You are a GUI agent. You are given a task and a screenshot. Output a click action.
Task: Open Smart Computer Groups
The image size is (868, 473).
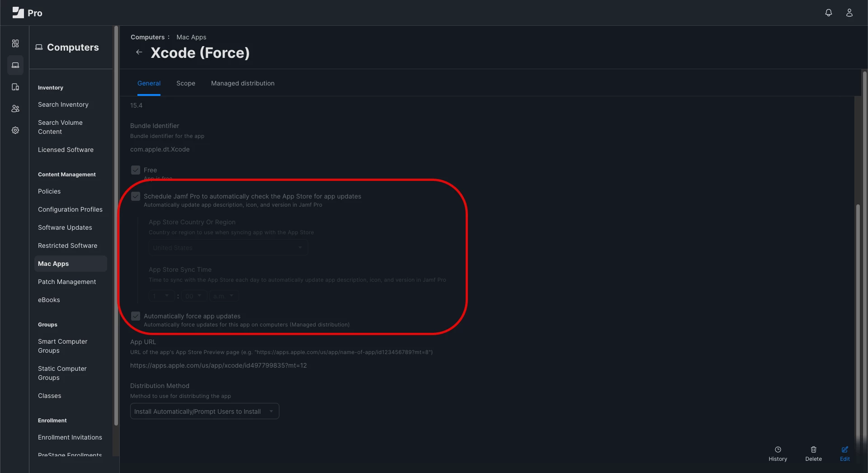tap(63, 346)
